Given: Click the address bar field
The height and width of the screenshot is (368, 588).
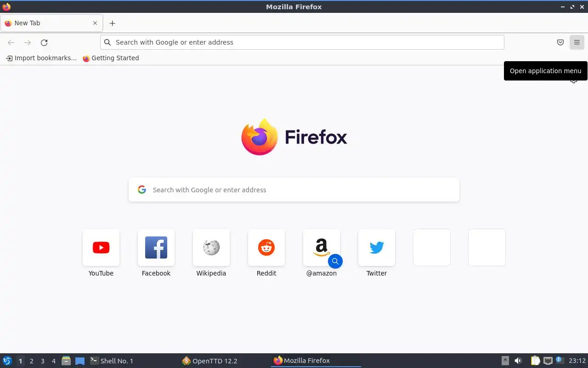Looking at the screenshot, I should (302, 42).
